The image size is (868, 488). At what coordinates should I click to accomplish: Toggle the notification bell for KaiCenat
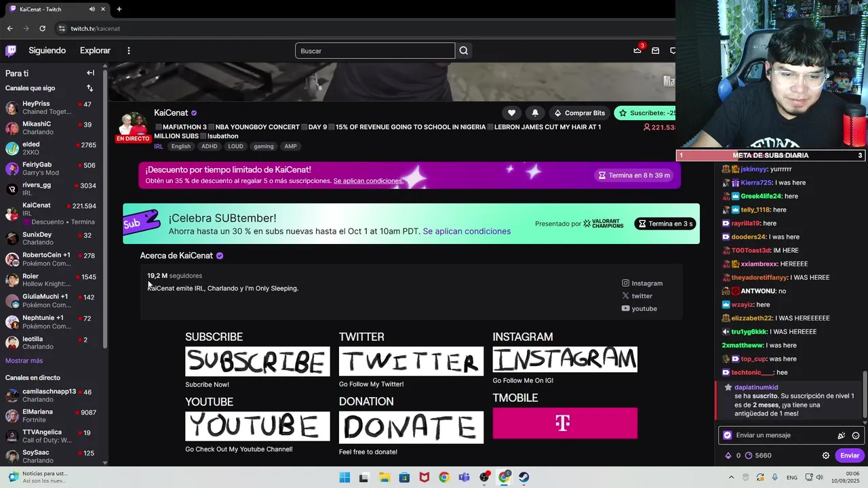pyautogui.click(x=535, y=113)
